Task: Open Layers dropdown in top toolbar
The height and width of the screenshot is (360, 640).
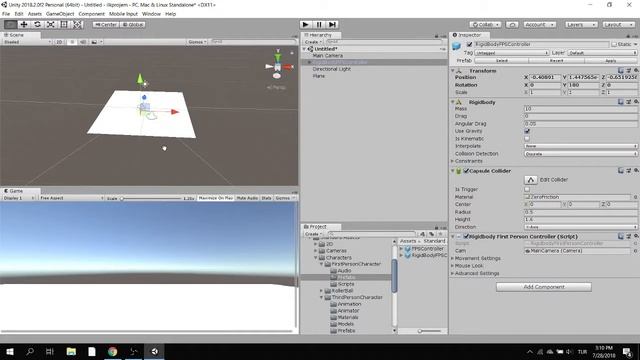Action: [x=581, y=24]
